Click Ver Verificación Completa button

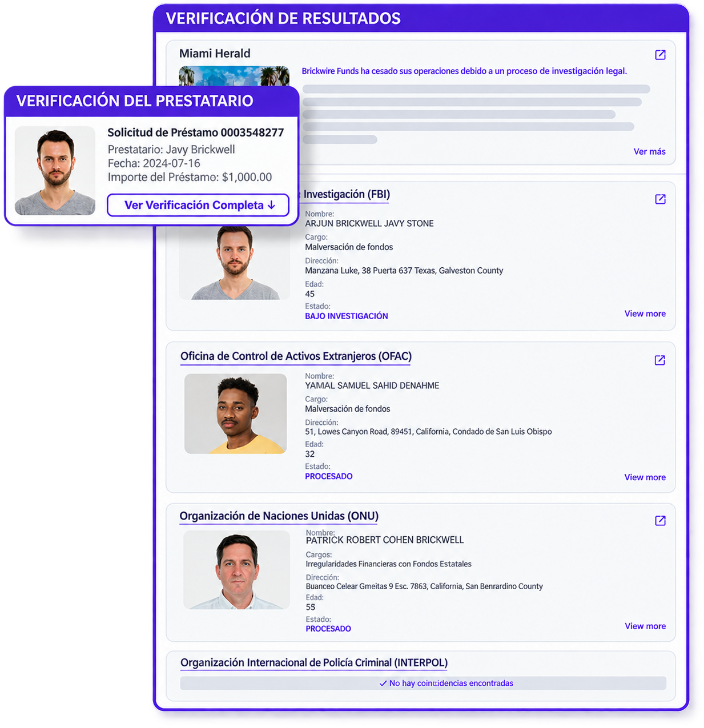pos(198,205)
